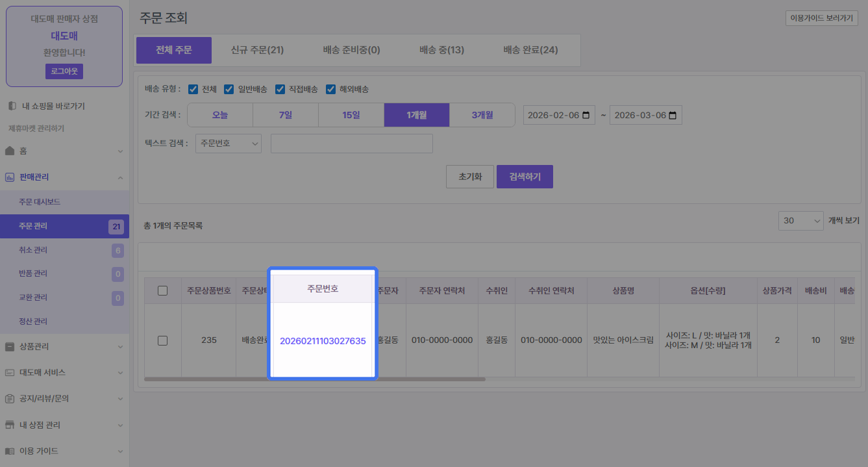This screenshot has height=467, width=868.
Task: Open the 30 items per page dropdown
Action: 800,221
